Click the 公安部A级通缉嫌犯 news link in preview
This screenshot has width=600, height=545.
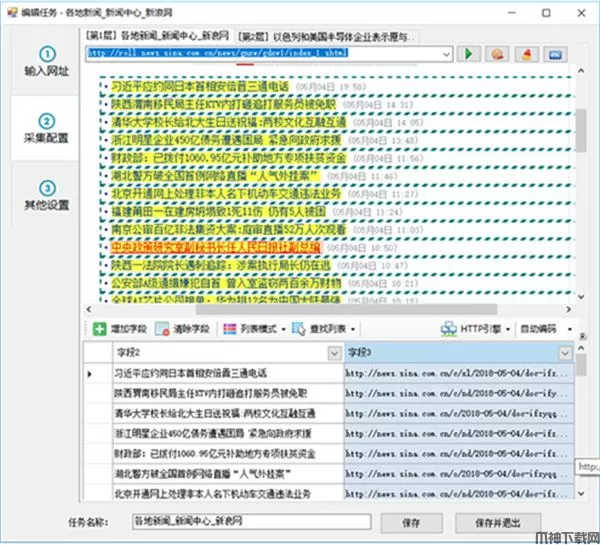tap(226, 284)
